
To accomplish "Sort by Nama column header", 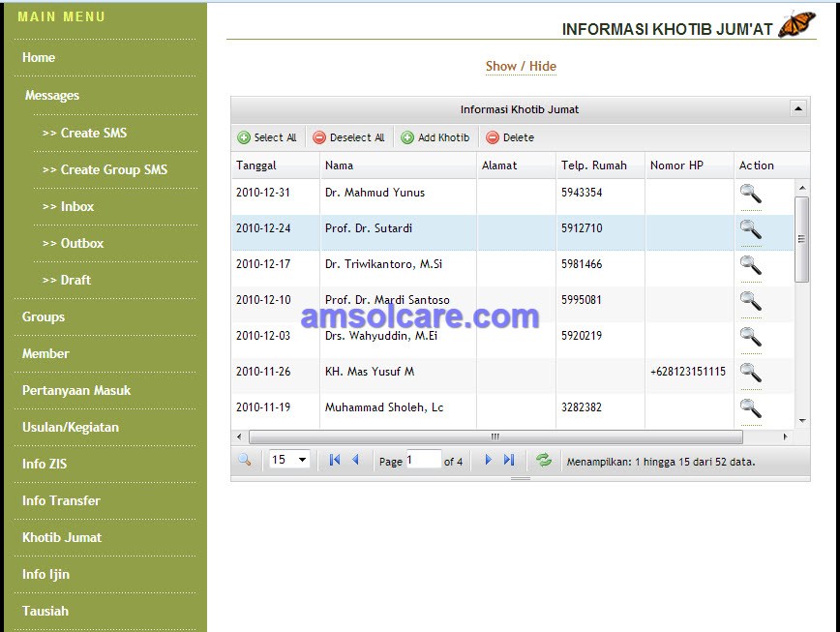I will 398,166.
